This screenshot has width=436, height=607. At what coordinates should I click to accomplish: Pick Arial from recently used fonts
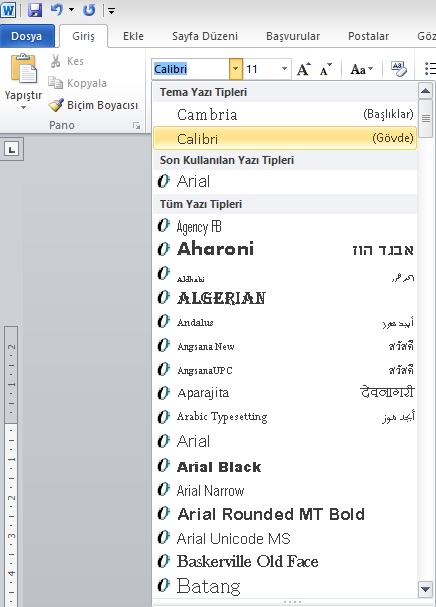click(x=285, y=182)
